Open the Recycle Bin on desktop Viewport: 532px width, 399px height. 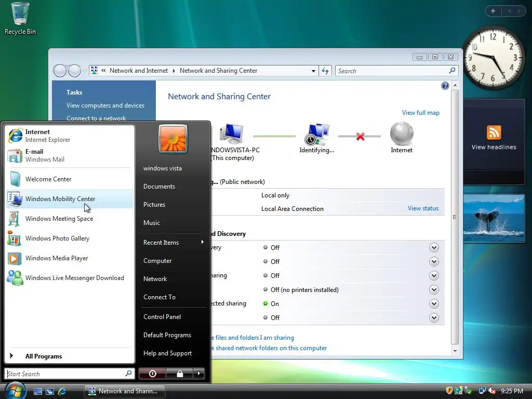pos(20,19)
